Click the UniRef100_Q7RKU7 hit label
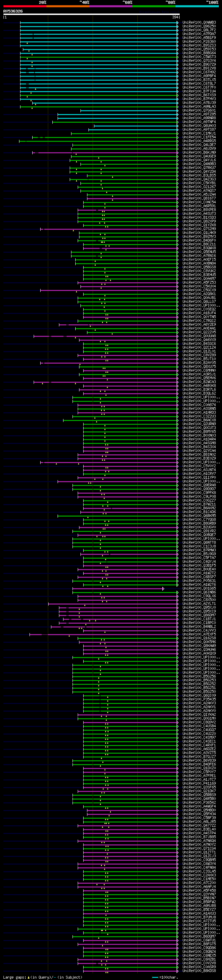This screenshot has height=980, width=222. point(199,168)
